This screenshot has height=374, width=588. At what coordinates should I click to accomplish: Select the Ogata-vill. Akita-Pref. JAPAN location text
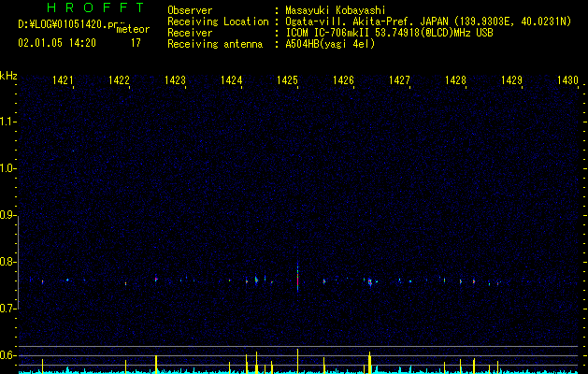click(428, 22)
